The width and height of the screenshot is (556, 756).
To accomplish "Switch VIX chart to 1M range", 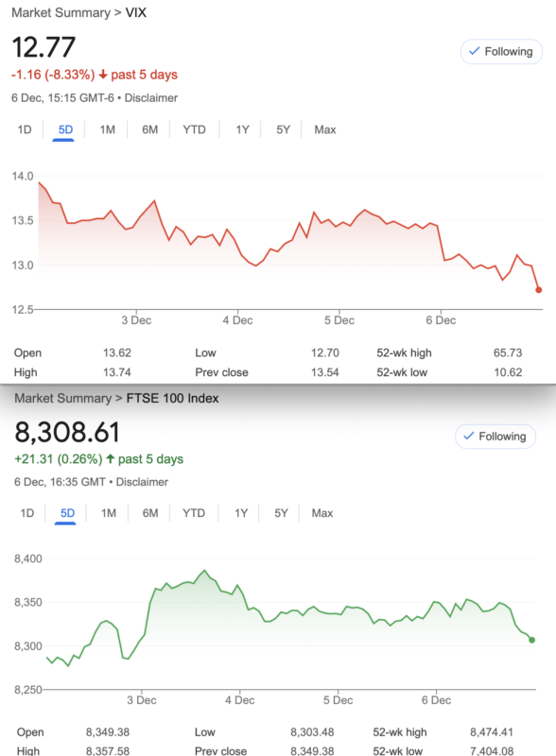I will pyautogui.click(x=107, y=129).
